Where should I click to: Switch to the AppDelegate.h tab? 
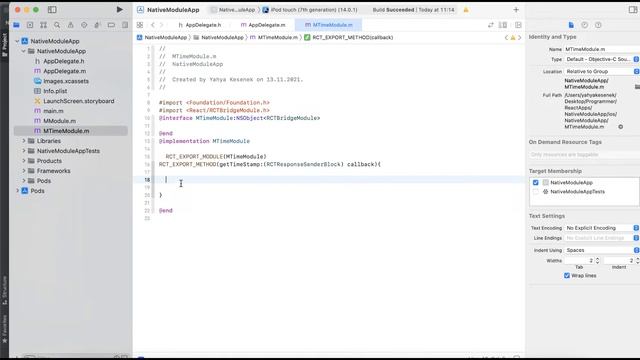click(200, 25)
